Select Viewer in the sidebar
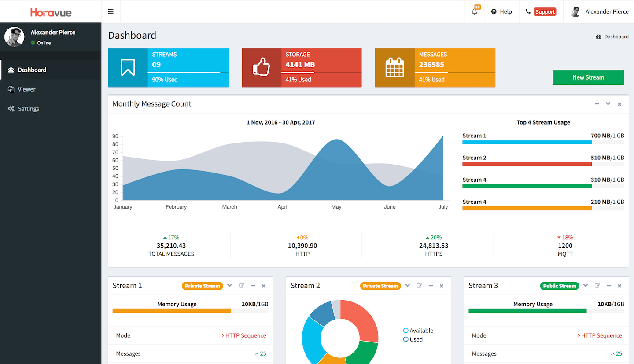This screenshot has height=364, width=634. pyautogui.click(x=26, y=89)
